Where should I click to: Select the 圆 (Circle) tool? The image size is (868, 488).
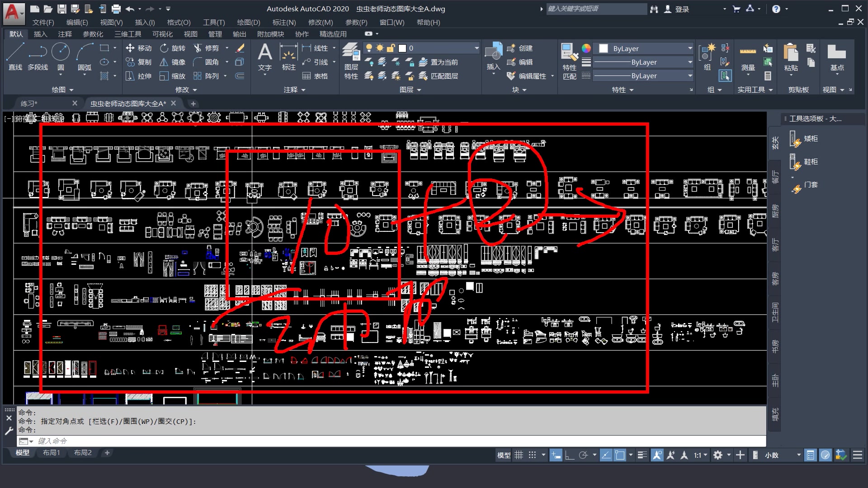point(61,53)
